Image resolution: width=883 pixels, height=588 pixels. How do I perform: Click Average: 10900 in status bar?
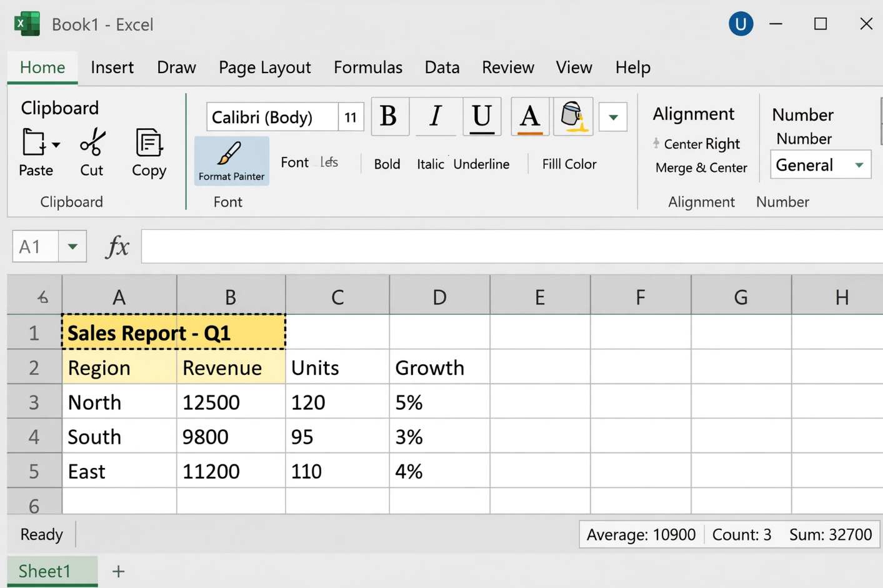click(x=641, y=534)
